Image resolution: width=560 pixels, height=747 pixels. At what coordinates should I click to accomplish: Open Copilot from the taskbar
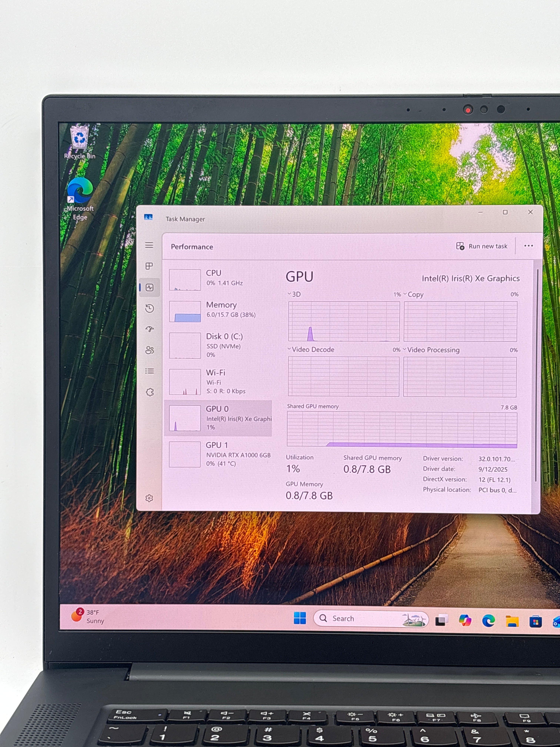pyautogui.click(x=465, y=620)
